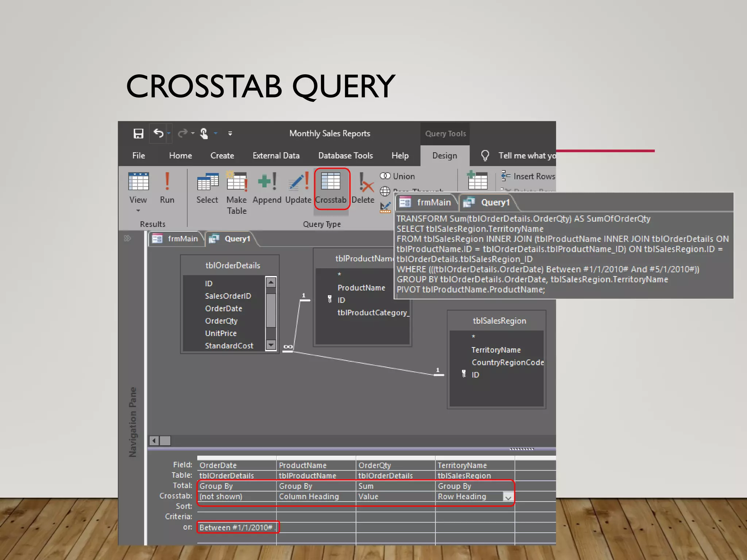Choose the Make Table query icon
The height and width of the screenshot is (560, 747).
[x=237, y=181]
